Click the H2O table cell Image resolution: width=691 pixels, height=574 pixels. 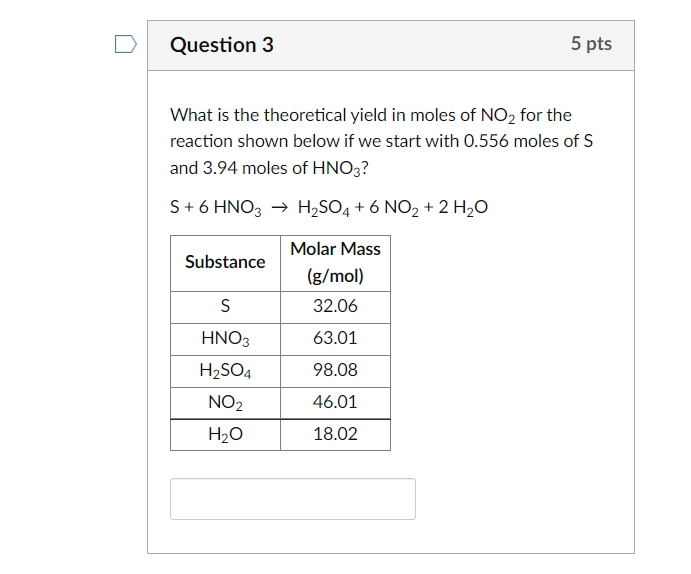coord(225,435)
